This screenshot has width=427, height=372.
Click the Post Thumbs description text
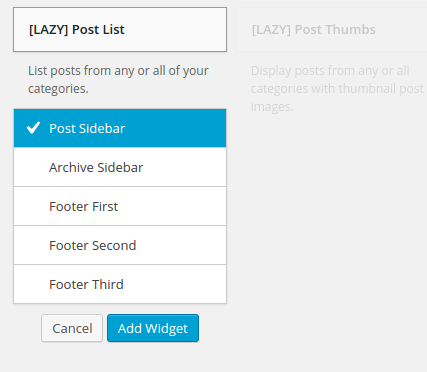pyautogui.click(x=337, y=89)
